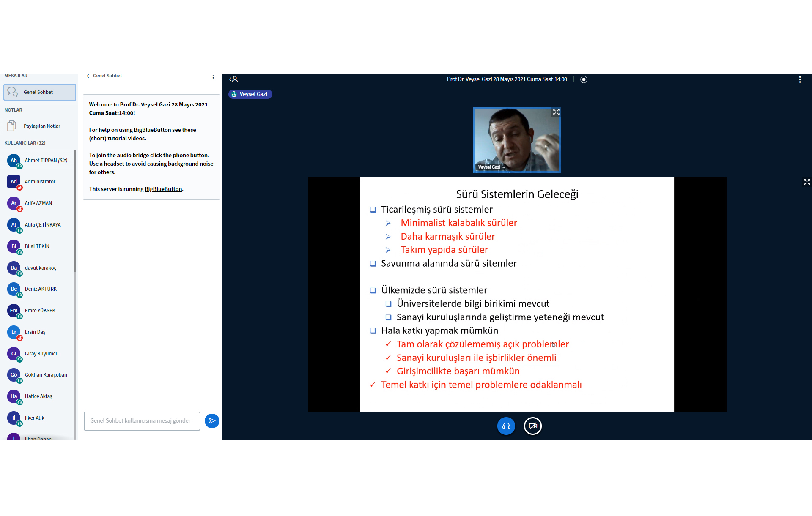Select user Deniz AKTÜRK
812x516 pixels.
point(39,289)
